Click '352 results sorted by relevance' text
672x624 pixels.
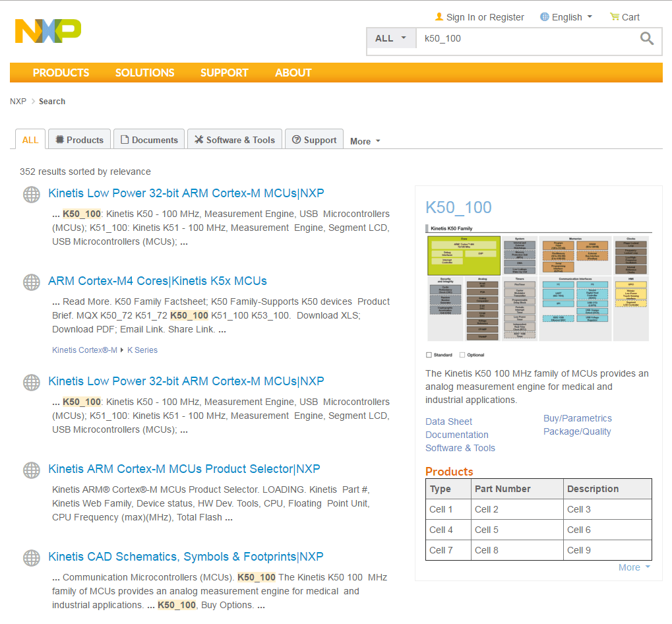coord(85,172)
